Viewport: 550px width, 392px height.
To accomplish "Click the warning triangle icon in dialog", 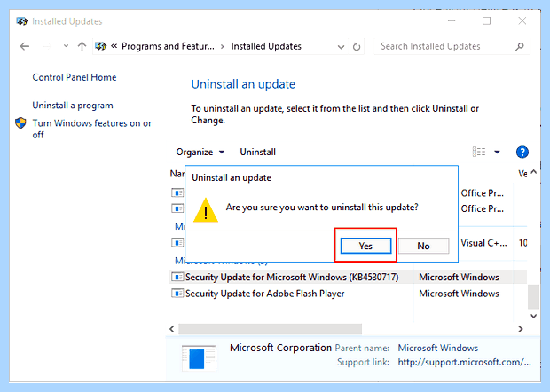I will pos(206,210).
